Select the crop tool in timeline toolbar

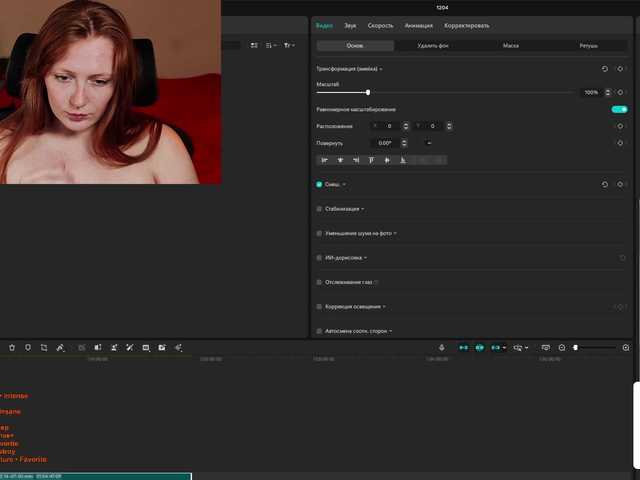point(44,347)
